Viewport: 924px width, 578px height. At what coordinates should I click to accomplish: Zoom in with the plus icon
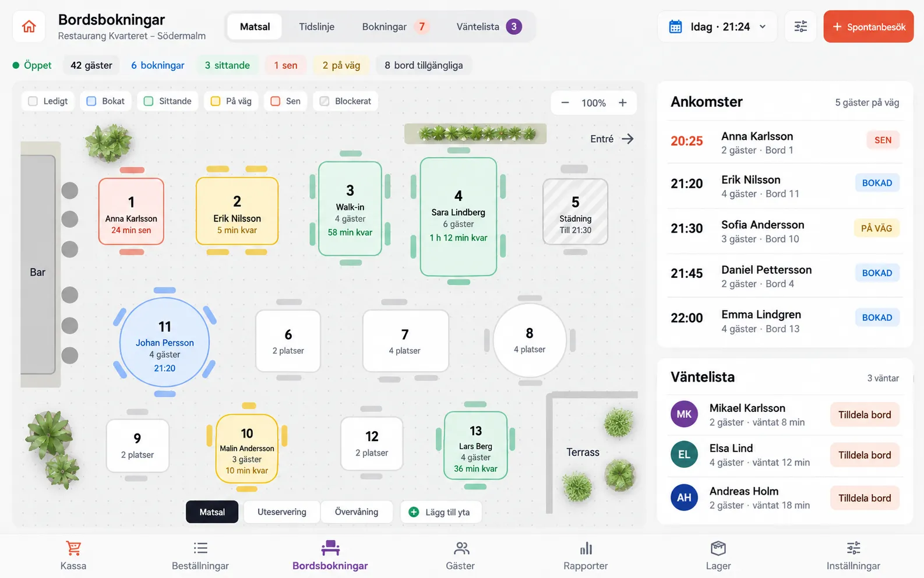pos(622,103)
